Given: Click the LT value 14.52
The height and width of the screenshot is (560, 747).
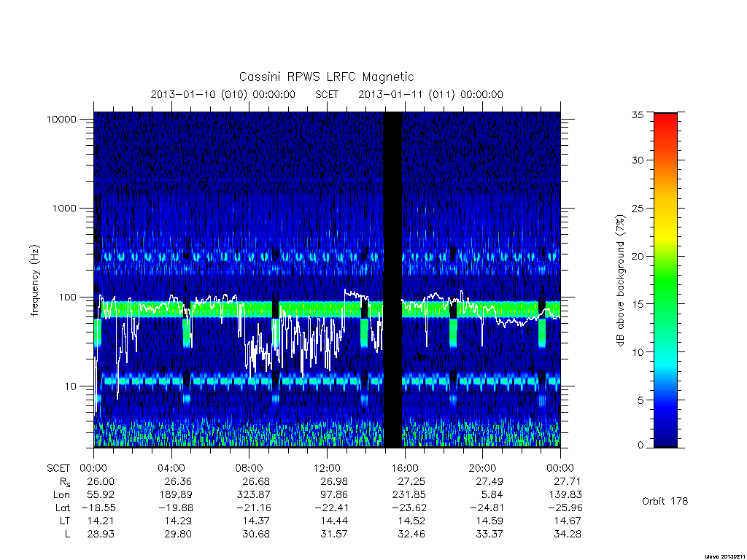Looking at the screenshot, I should coord(411,521).
